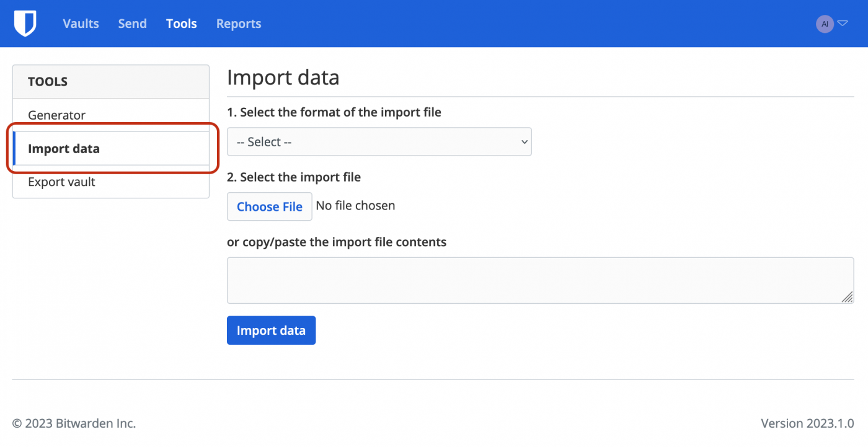
Task: Click the 'No file chosen' label
Action: [x=355, y=206]
